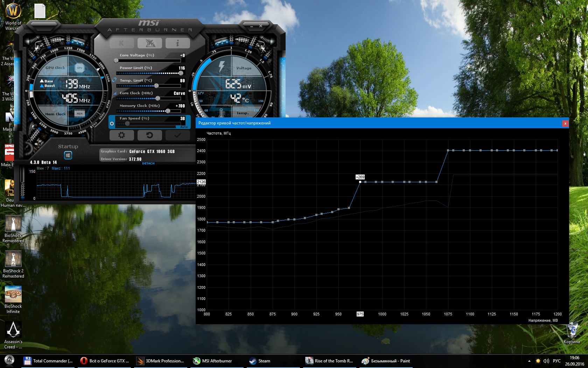Switch to Total Commander taskbar item

point(48,361)
